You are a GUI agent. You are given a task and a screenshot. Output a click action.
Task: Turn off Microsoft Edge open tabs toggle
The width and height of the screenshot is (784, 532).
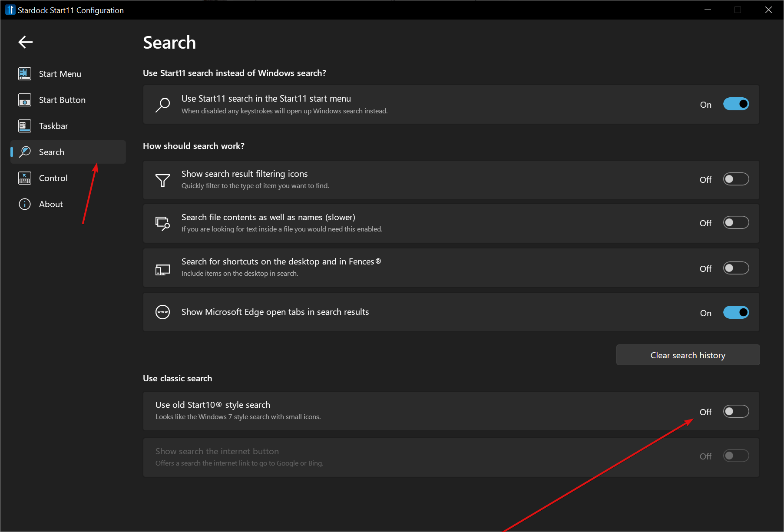736,312
